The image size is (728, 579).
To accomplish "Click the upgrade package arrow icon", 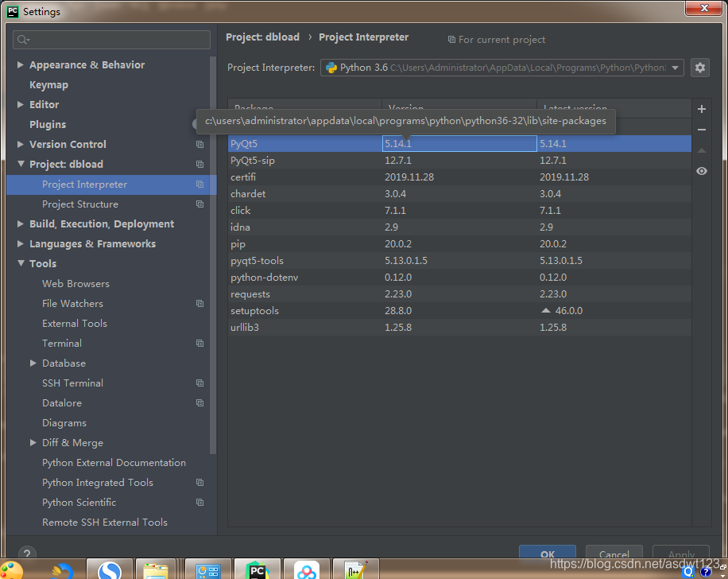I will [702, 150].
